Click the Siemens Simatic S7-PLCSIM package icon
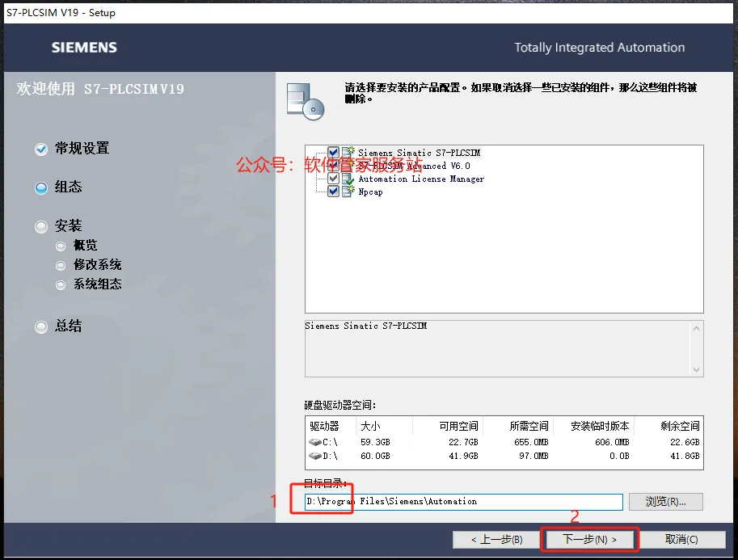The height and width of the screenshot is (560, 738). tap(348, 152)
